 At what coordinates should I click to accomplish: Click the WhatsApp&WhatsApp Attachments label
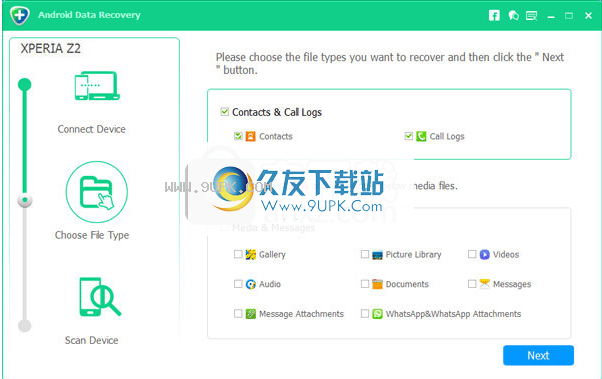tap(453, 314)
